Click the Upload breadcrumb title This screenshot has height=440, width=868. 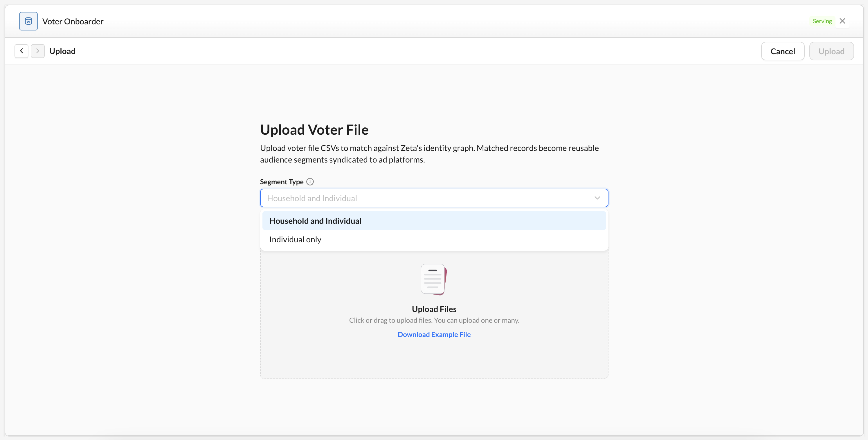tap(62, 51)
